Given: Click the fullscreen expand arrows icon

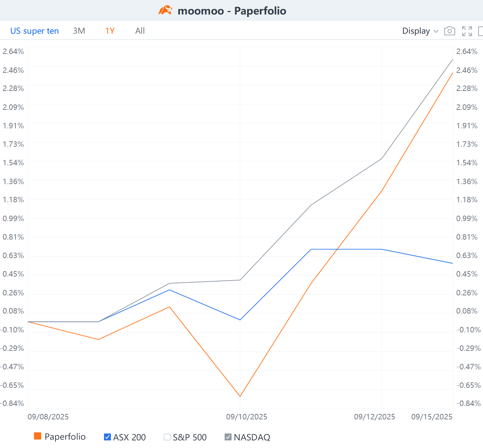Looking at the screenshot, I should [467, 31].
